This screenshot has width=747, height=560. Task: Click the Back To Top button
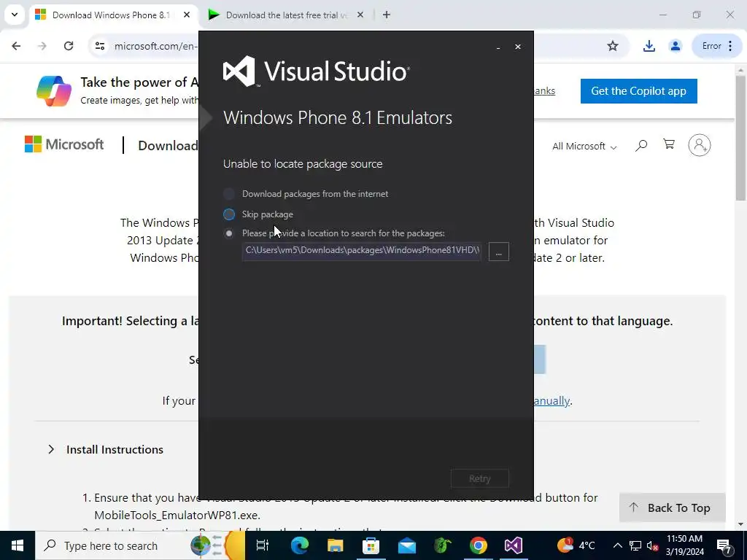pyautogui.click(x=672, y=507)
